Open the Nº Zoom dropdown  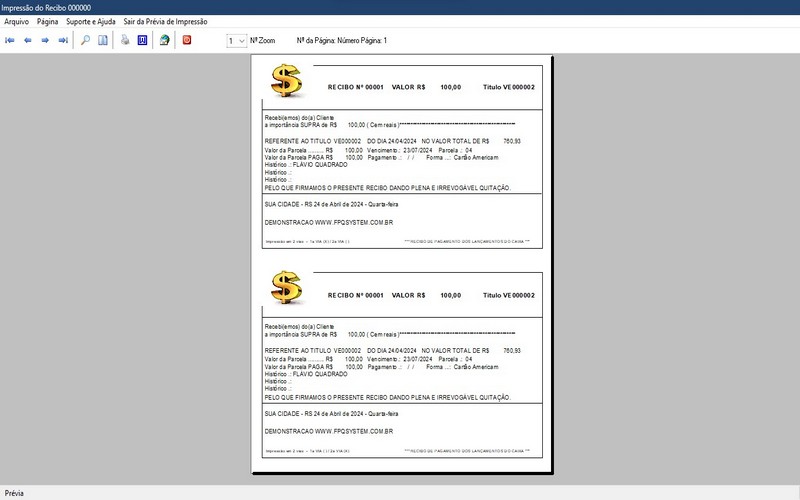pos(236,41)
